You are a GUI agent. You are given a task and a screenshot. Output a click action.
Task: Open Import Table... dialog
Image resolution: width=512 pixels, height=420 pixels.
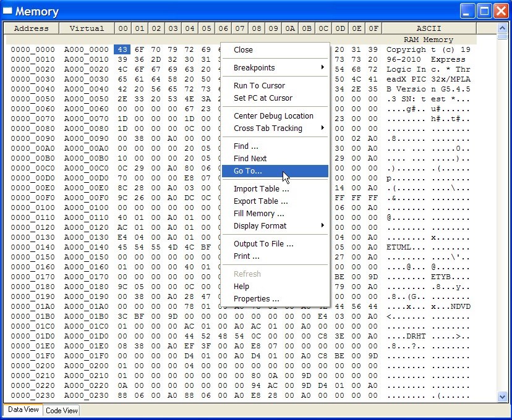pos(258,188)
